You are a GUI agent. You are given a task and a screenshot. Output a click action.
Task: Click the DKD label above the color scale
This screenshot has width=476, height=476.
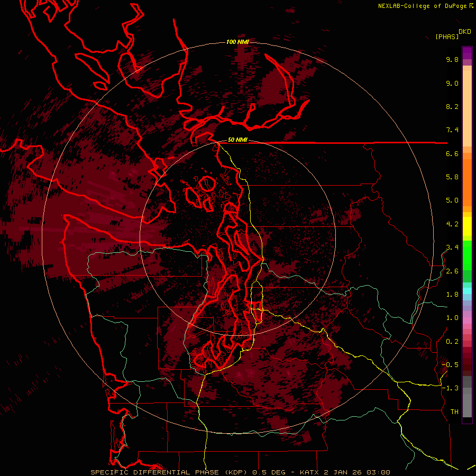pos(465,32)
